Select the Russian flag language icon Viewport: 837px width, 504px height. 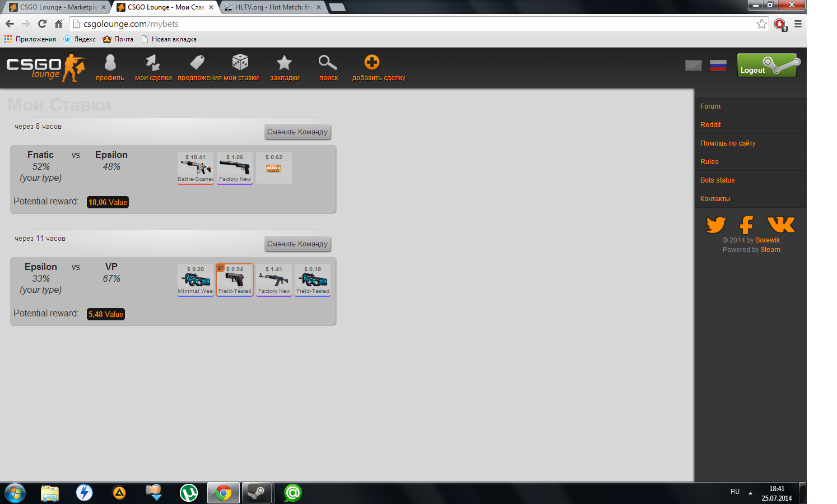pos(718,65)
